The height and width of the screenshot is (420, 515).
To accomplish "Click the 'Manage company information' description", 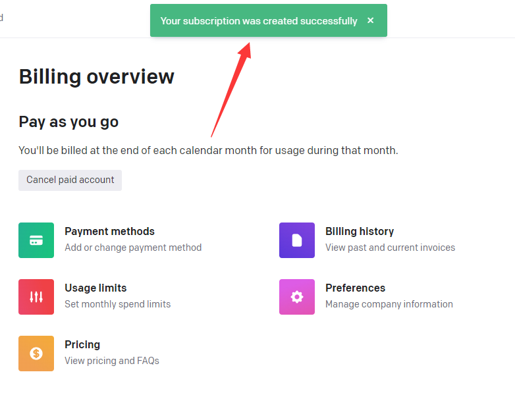I will (389, 304).
